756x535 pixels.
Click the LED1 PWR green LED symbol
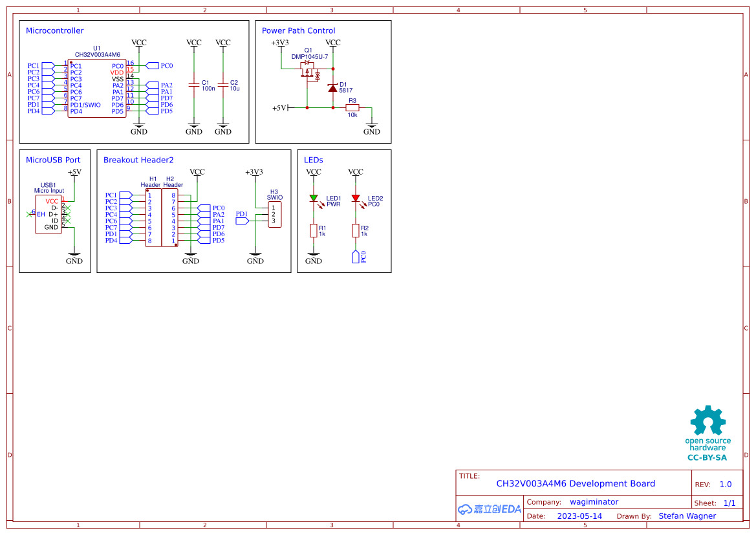(x=315, y=199)
